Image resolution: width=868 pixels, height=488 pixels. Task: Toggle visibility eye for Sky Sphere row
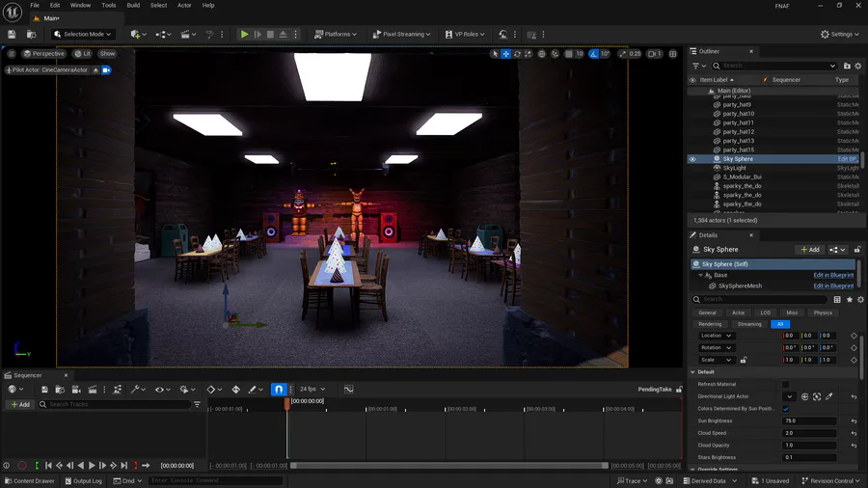tap(692, 159)
